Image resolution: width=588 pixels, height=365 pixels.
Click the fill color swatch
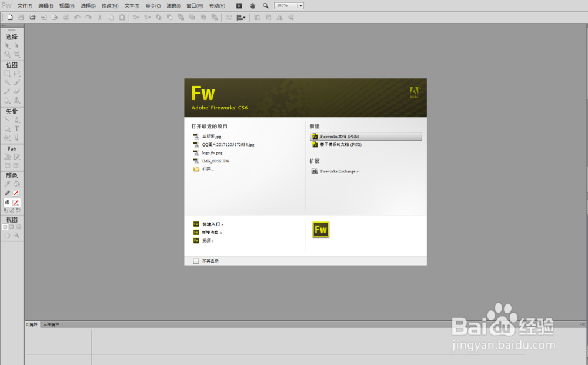[16, 203]
